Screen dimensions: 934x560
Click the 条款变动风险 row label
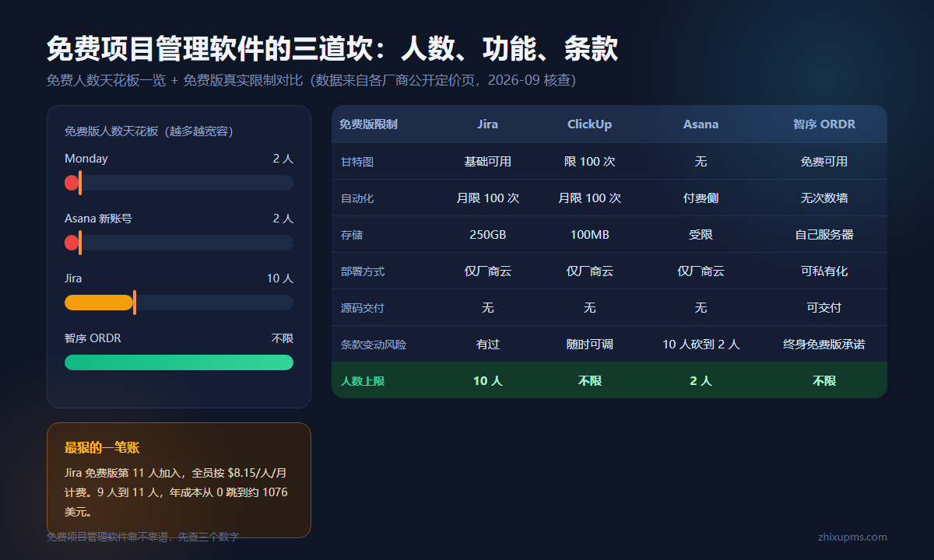point(374,345)
